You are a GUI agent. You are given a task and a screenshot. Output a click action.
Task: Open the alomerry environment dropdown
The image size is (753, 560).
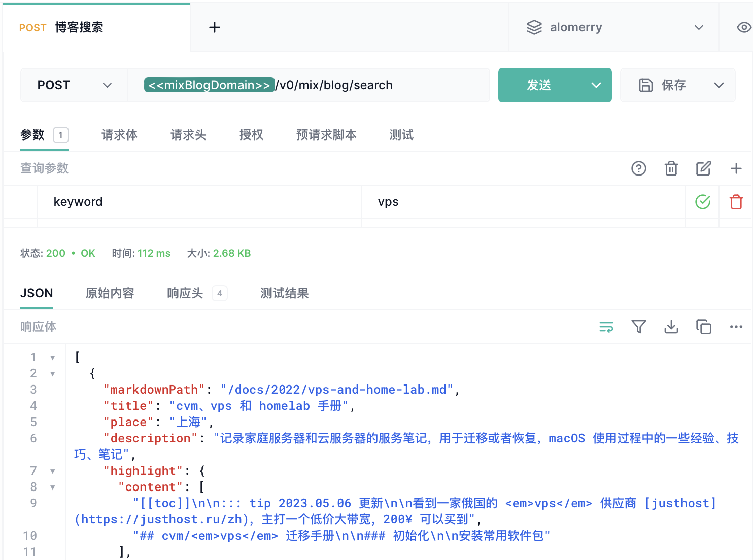click(x=614, y=27)
